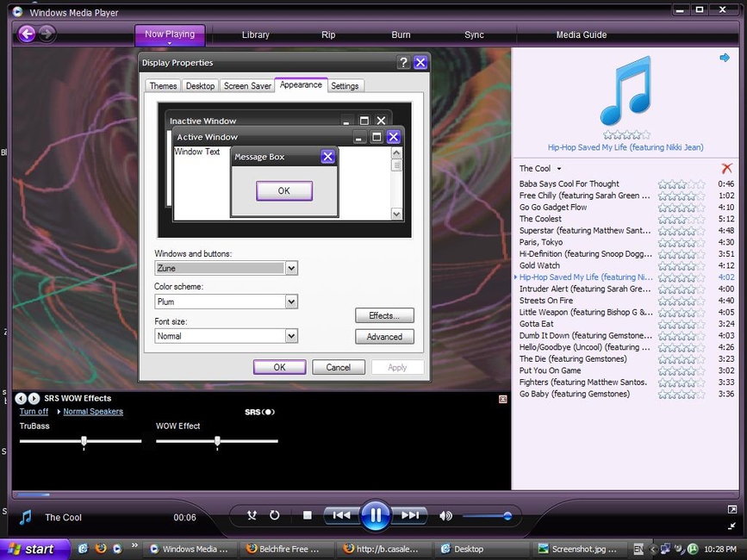Screen dimensions: 747x560
Task: Open the Color scheme dropdown
Action: coord(291,302)
